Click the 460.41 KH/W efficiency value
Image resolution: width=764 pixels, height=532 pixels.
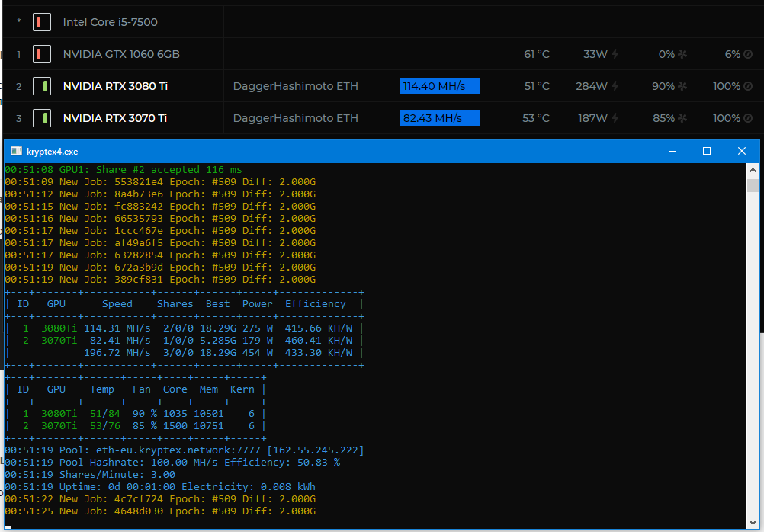319,341
